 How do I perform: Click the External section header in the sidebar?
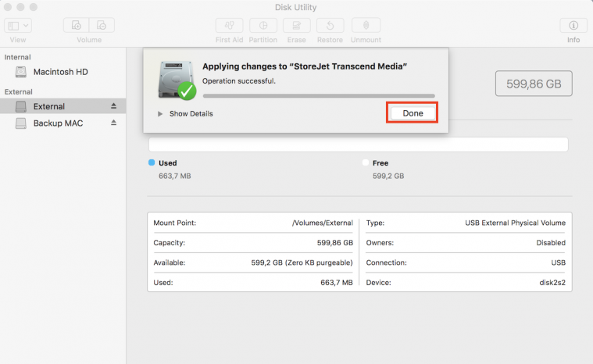pyautogui.click(x=18, y=92)
